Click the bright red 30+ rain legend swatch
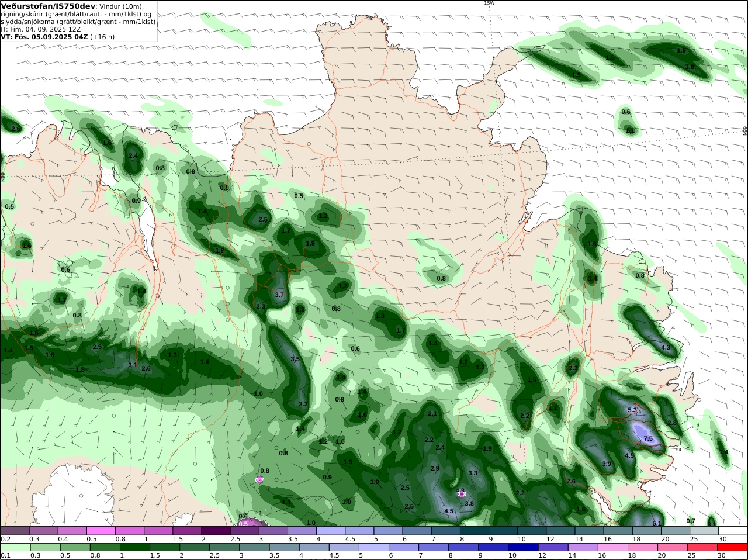This screenshot has width=748, height=560. coord(733,547)
